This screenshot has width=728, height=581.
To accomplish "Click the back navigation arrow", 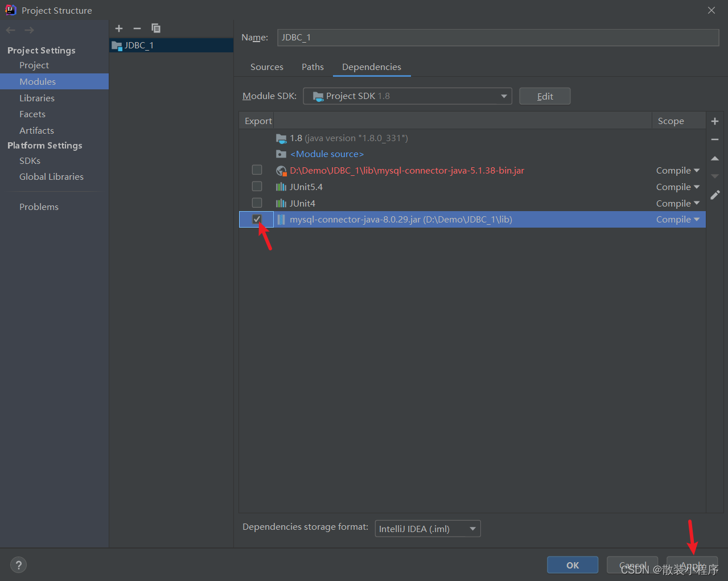I will point(11,30).
